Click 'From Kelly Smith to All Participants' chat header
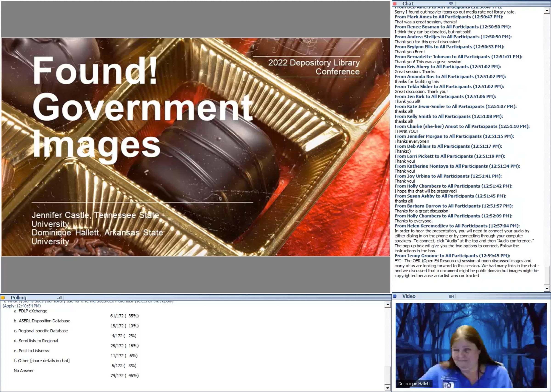The height and width of the screenshot is (392, 551). [x=449, y=116]
